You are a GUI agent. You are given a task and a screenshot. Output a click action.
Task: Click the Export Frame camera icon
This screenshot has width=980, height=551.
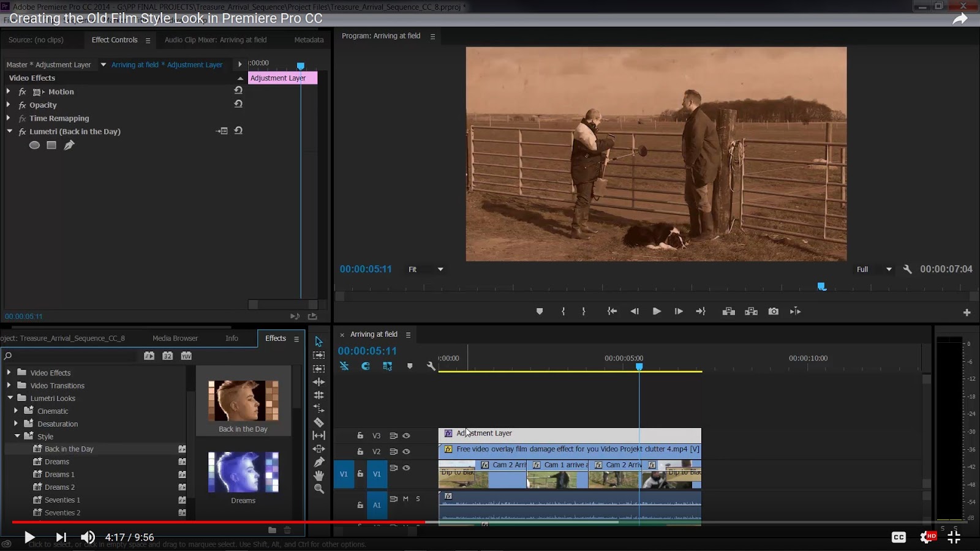pos(774,312)
